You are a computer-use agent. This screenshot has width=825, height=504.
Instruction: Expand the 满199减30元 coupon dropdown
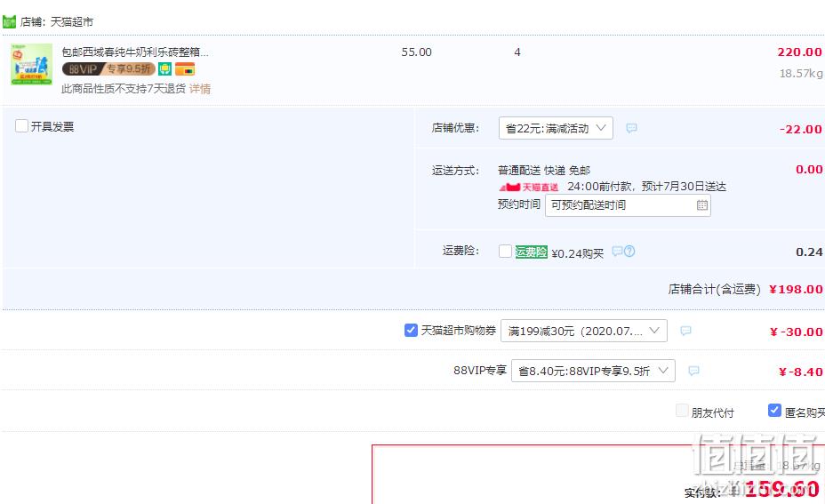(584, 331)
